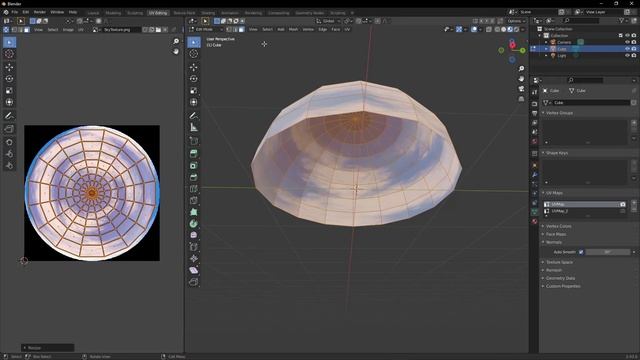The width and height of the screenshot is (640, 360).
Task: Switch to the UV Editing workspace tab
Action: point(158,13)
